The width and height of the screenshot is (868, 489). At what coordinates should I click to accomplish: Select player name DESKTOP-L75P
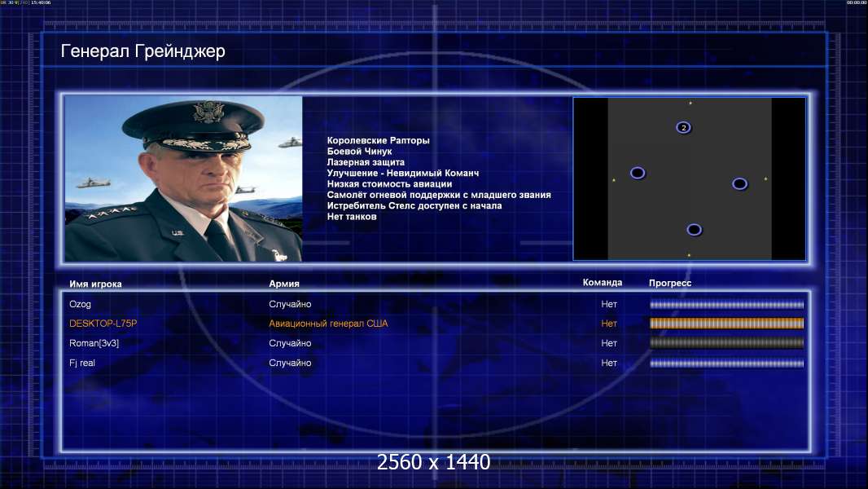103,324
